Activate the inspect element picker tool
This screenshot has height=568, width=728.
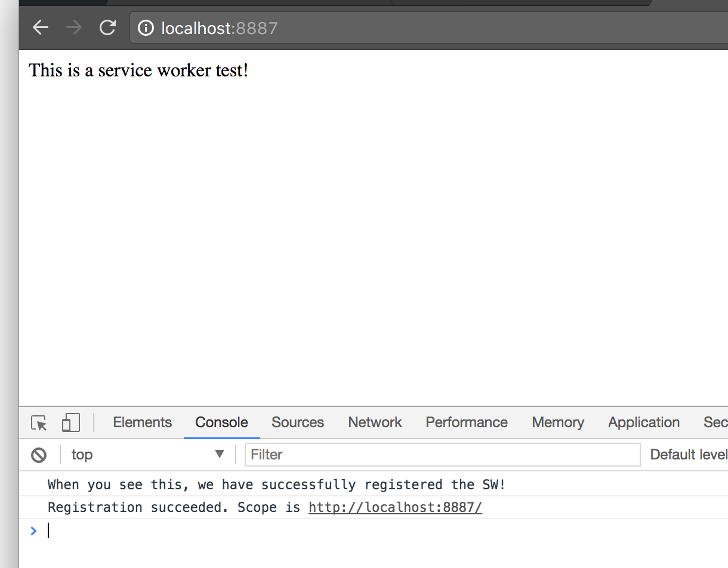pos(39,423)
